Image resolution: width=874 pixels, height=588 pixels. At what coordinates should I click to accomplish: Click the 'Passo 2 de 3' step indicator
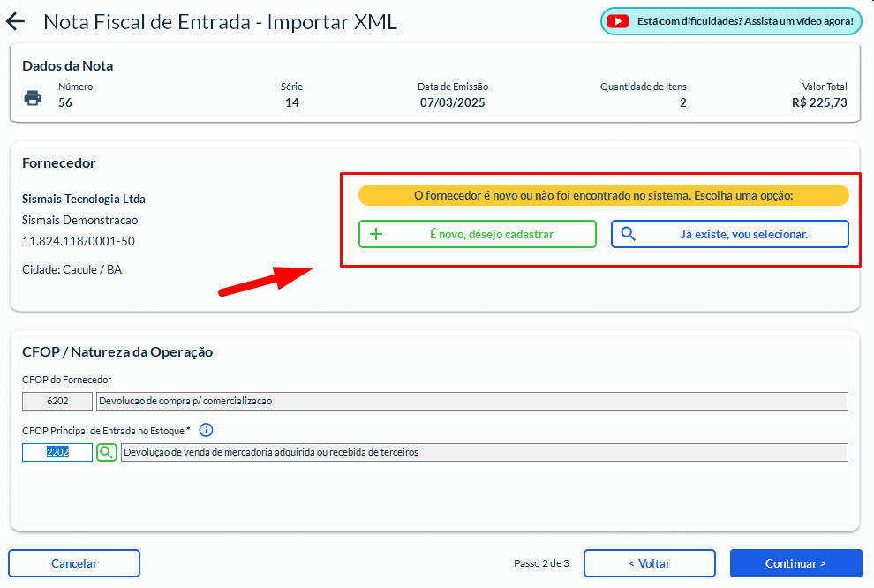coord(541,563)
